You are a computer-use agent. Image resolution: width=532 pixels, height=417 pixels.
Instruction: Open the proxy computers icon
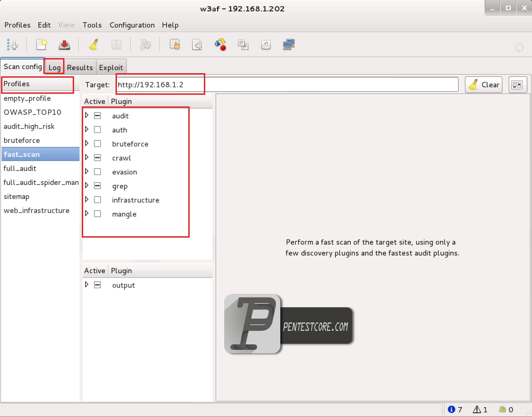click(x=289, y=45)
